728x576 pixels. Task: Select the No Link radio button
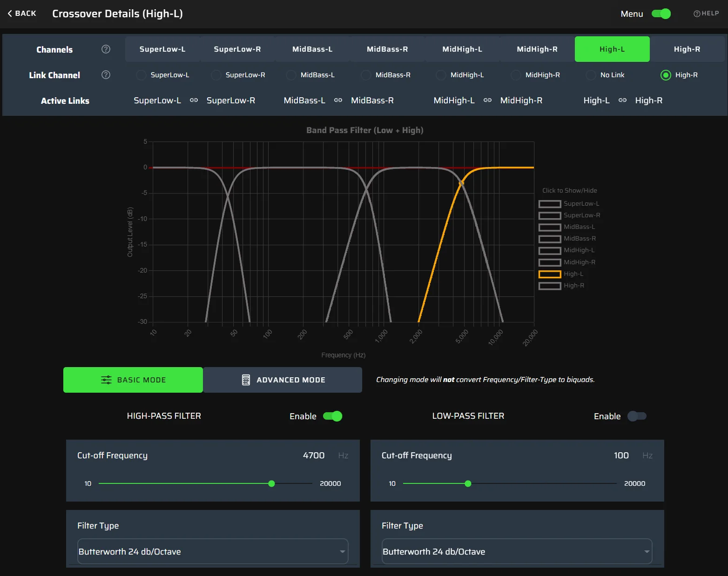click(591, 75)
